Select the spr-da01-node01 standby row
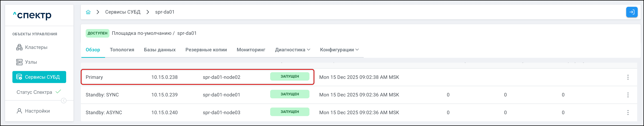644x126 pixels. (221, 95)
